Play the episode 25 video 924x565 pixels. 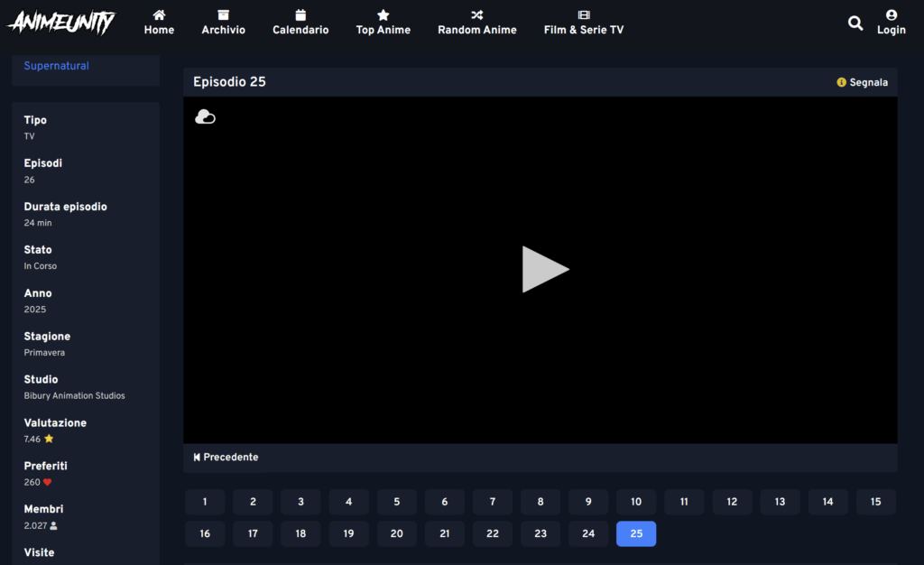point(545,269)
